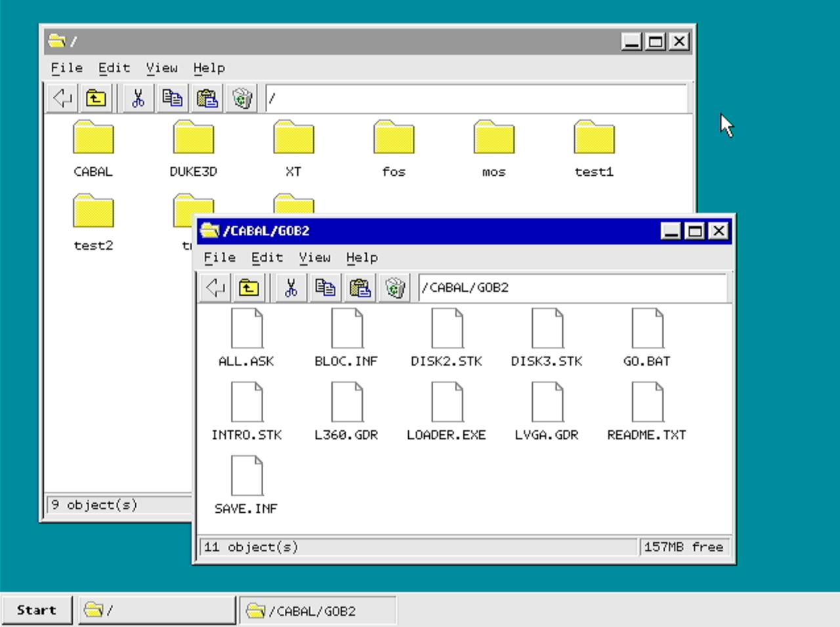This screenshot has width=840, height=627.
Task: Click the Start button
Action: click(37, 610)
